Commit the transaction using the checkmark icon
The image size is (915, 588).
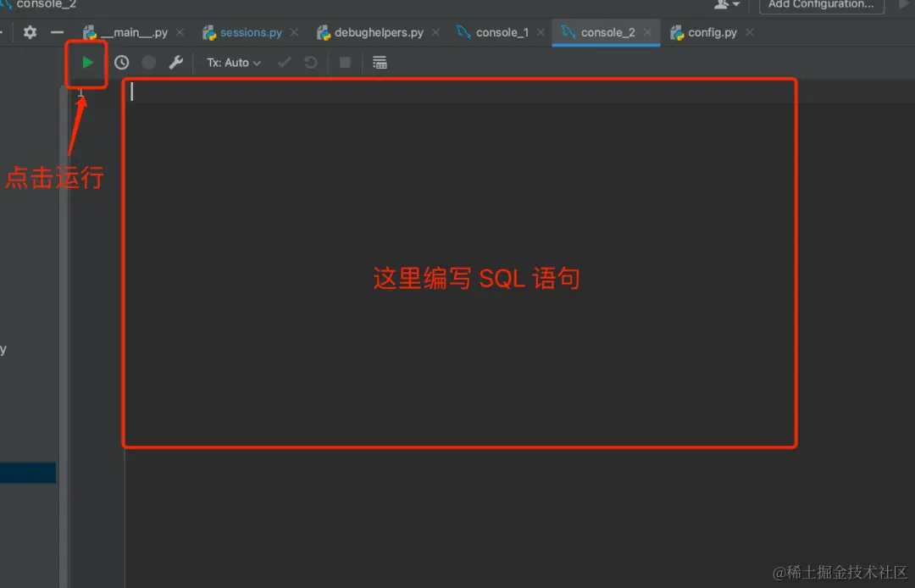pyautogui.click(x=285, y=62)
